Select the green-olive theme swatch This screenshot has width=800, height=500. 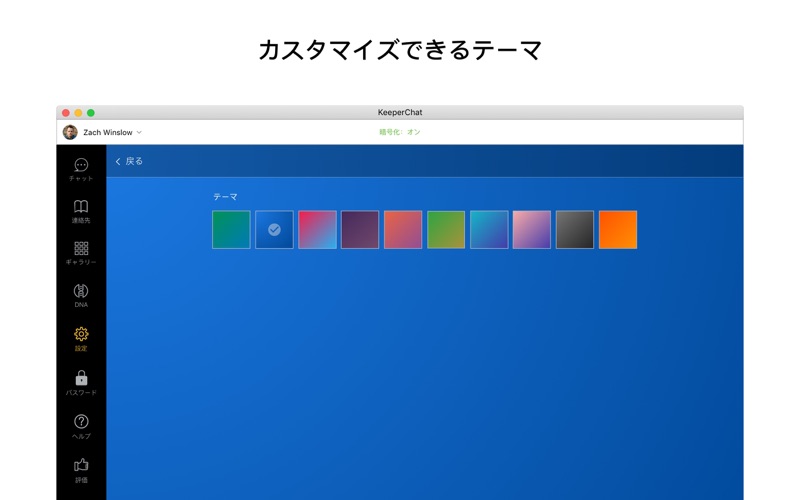pos(446,230)
